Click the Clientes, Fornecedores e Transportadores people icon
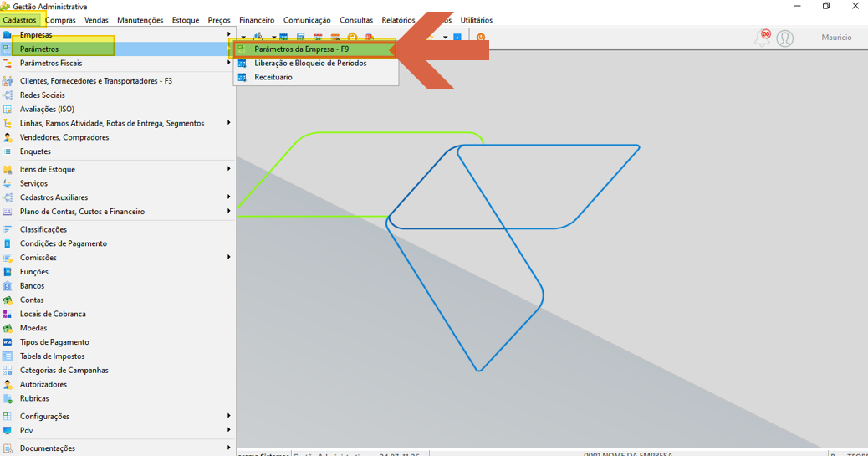Screen dimensions: 868x456 [8, 81]
